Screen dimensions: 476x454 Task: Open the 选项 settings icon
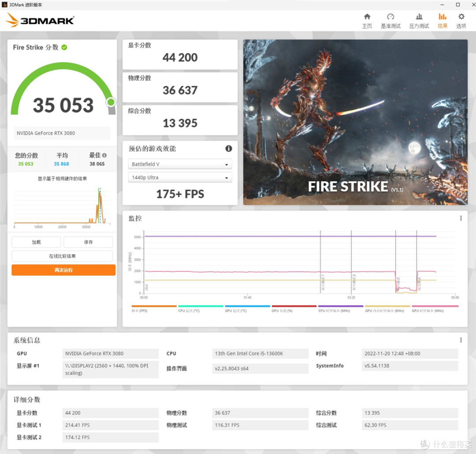point(461,20)
